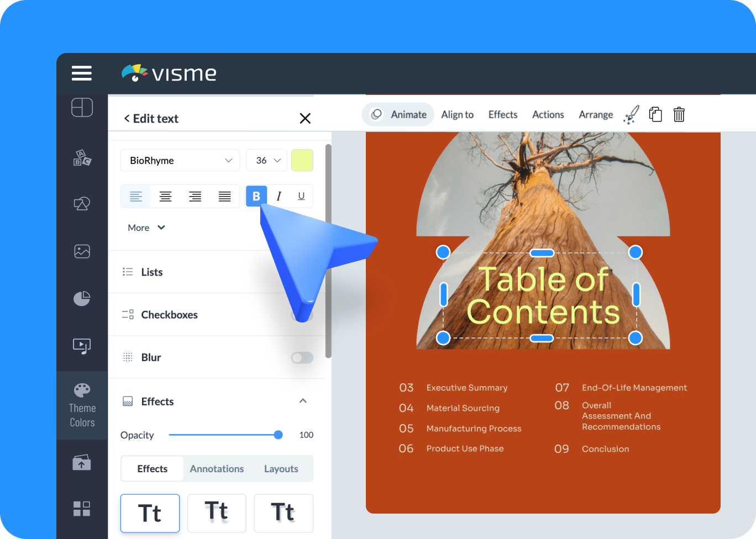Click the Overall Assessment And Recommendations entry

coord(621,416)
